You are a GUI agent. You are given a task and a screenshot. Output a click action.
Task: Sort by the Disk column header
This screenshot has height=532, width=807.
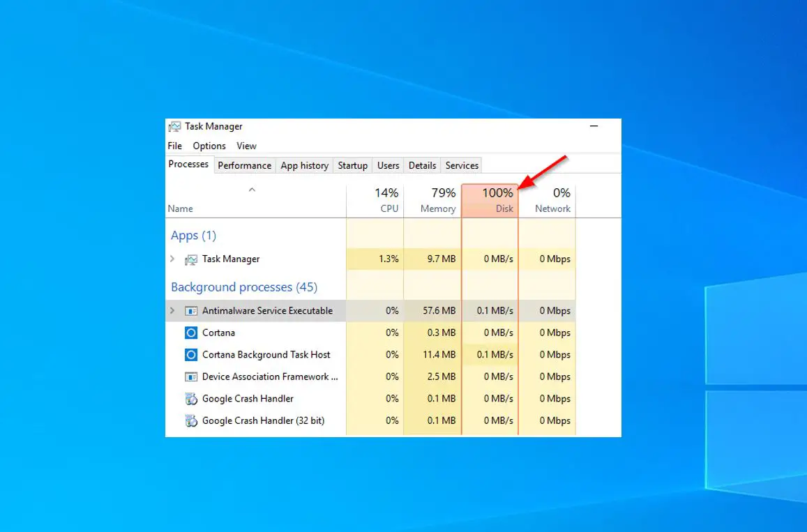(x=490, y=201)
